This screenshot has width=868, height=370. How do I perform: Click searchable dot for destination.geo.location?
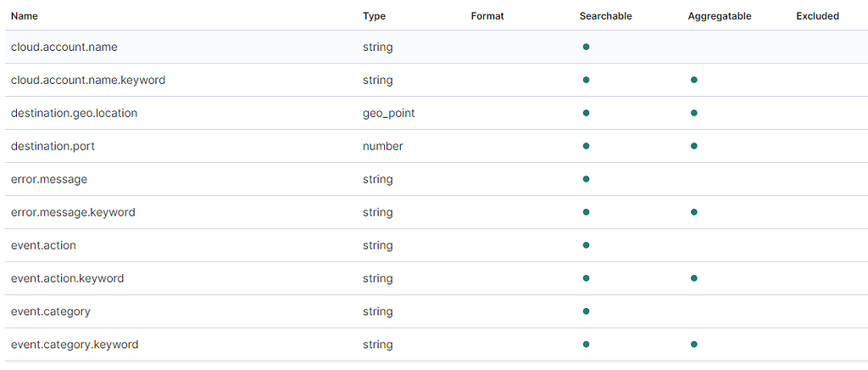point(586,113)
